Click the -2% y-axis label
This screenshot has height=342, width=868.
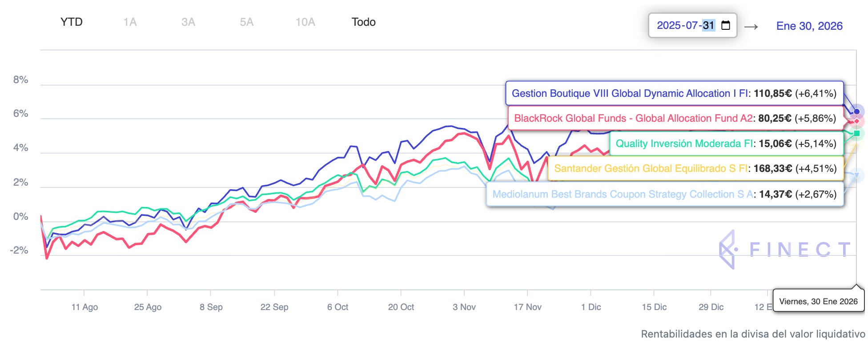[19, 251]
